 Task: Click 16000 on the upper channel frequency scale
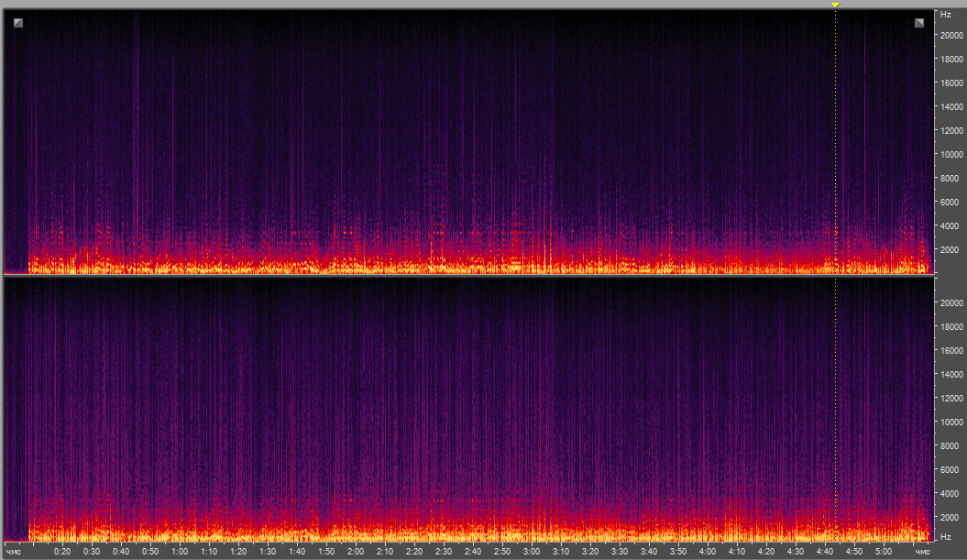tap(951, 82)
